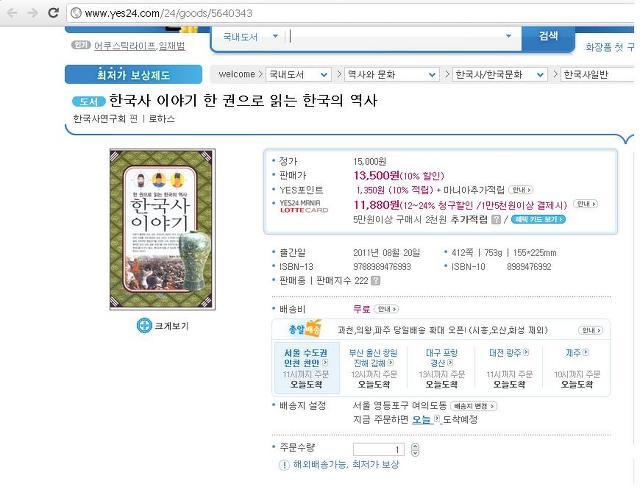The height and width of the screenshot is (495, 640).
Task: Click the order quantity input field
Action: tap(379, 450)
